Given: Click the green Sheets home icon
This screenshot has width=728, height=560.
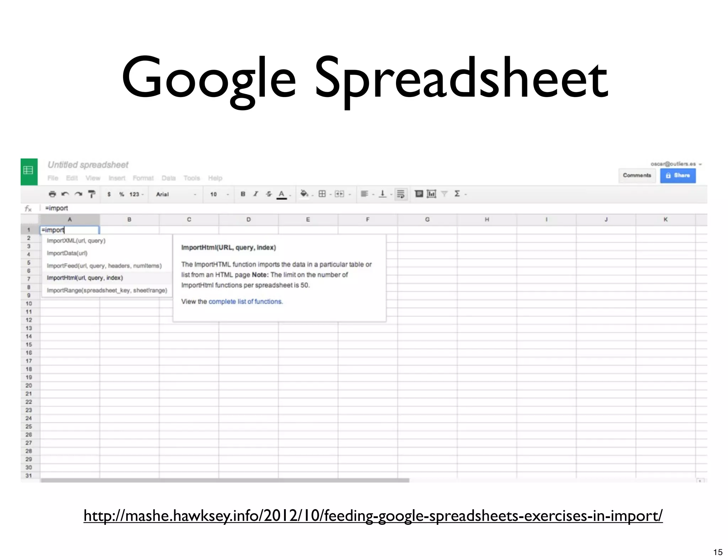Looking at the screenshot, I should coord(29,172).
